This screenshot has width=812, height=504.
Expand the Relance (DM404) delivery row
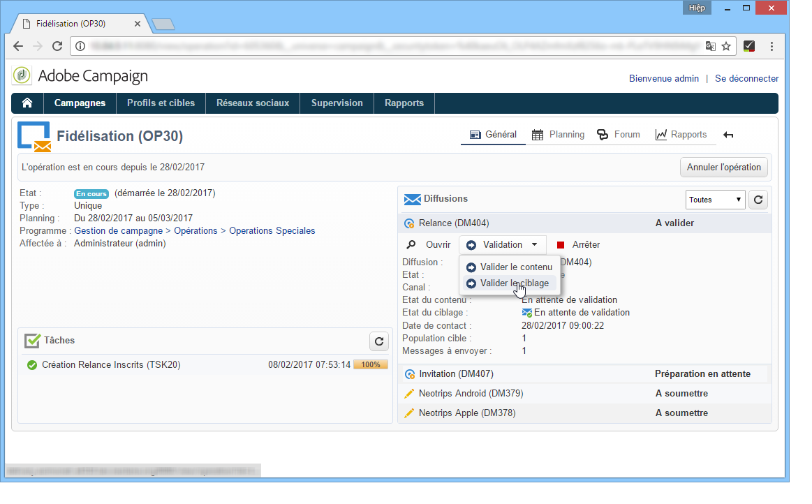click(584, 223)
